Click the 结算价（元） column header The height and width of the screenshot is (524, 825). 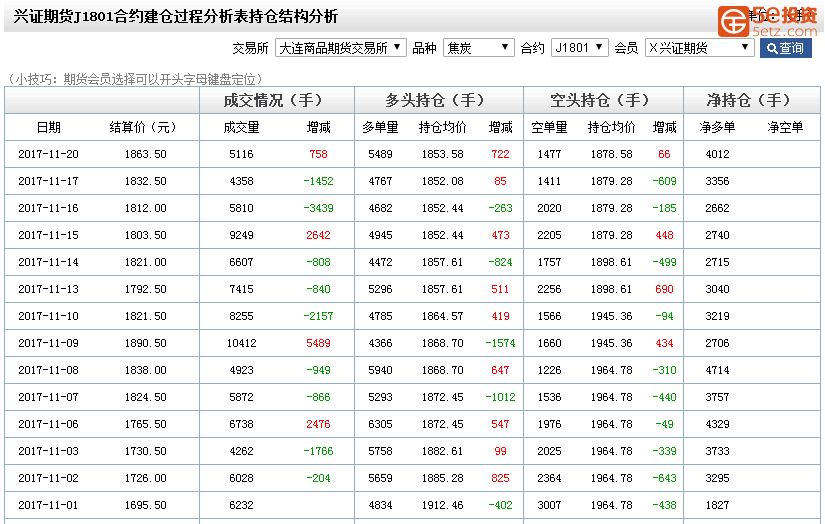click(143, 127)
